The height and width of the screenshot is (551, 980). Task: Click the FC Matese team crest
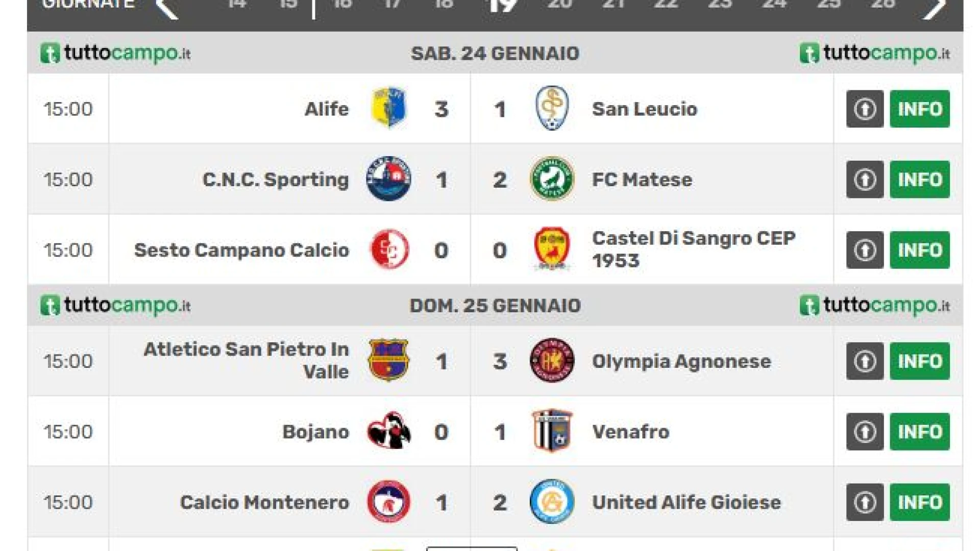point(552,179)
